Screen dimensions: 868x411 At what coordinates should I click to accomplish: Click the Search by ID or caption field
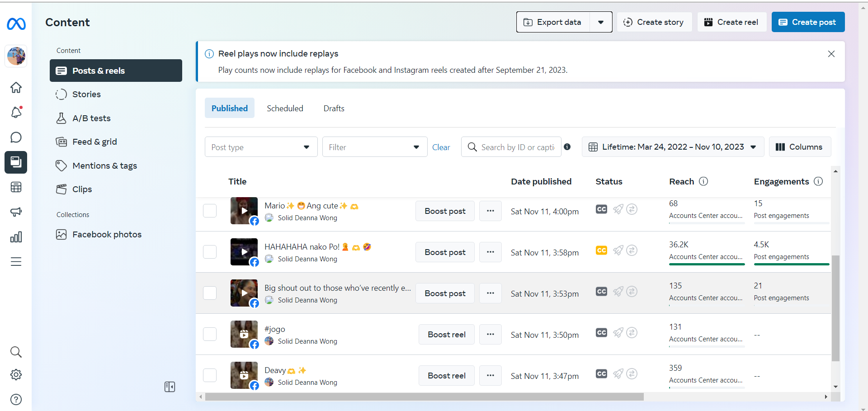click(517, 147)
